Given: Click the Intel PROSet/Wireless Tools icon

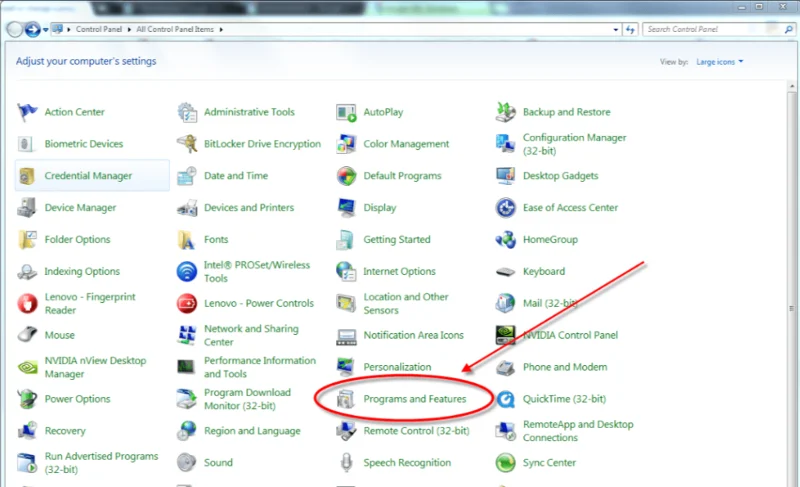Looking at the screenshot, I should [x=187, y=271].
